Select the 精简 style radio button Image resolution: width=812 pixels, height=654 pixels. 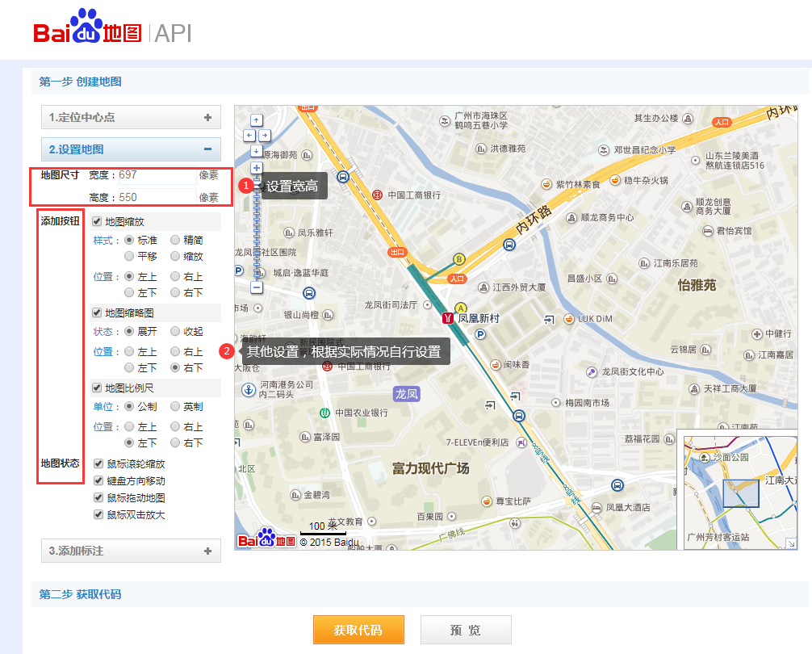pyautogui.click(x=174, y=240)
